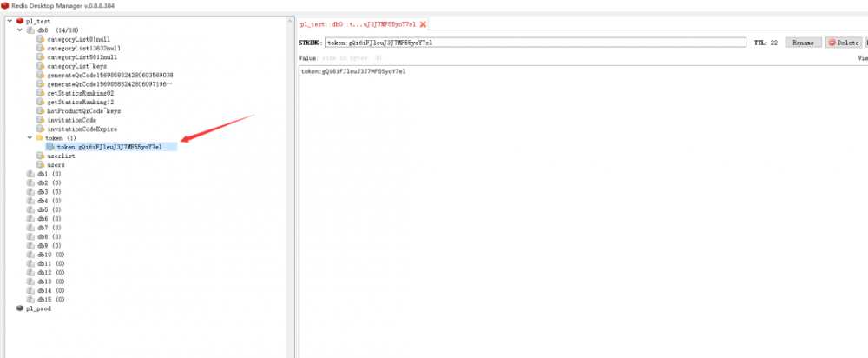Click the key icon beside hotProductQrCode~keys
Image resolution: width=868 pixels, height=358 pixels.
[x=40, y=111]
